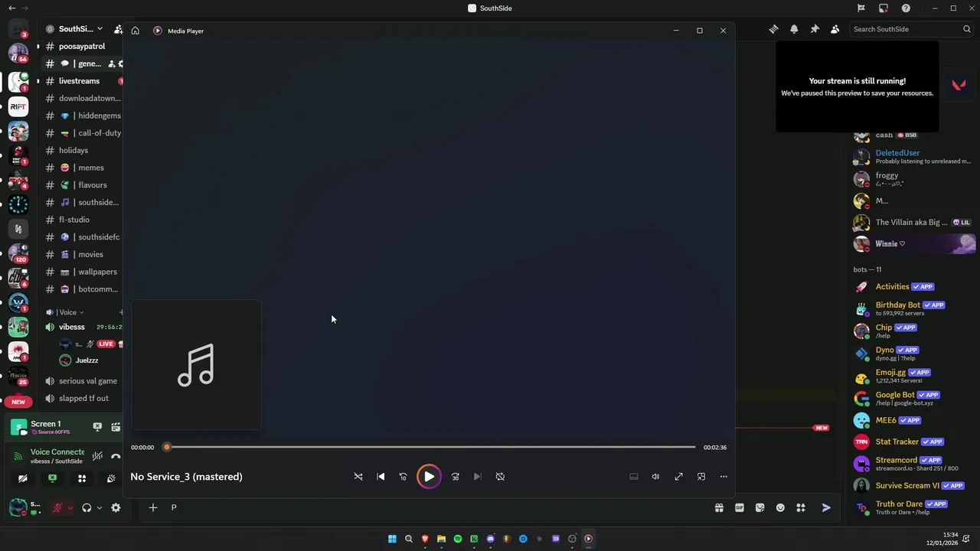Viewport: 980px width, 551px height.
Task: Open microphone input options chevron
Action: (x=70, y=507)
